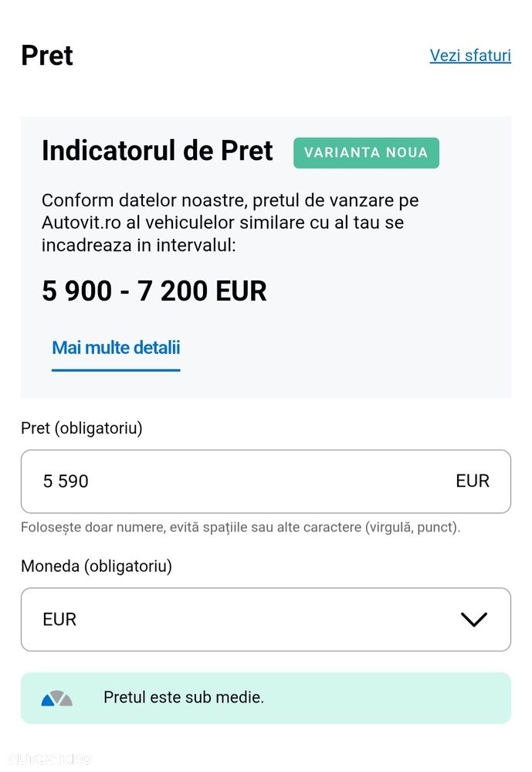
Task: Click the EUR suffix inside the price field
Action: click(x=473, y=481)
